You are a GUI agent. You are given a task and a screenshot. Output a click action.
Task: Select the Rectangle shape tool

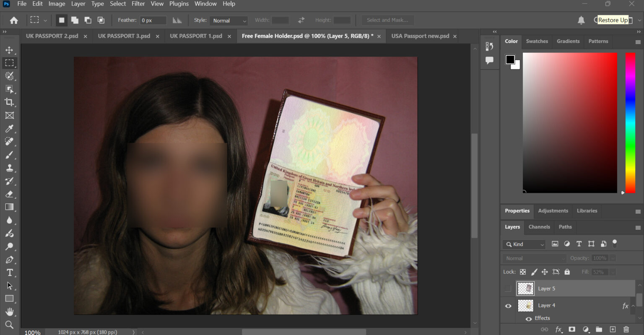click(x=9, y=299)
